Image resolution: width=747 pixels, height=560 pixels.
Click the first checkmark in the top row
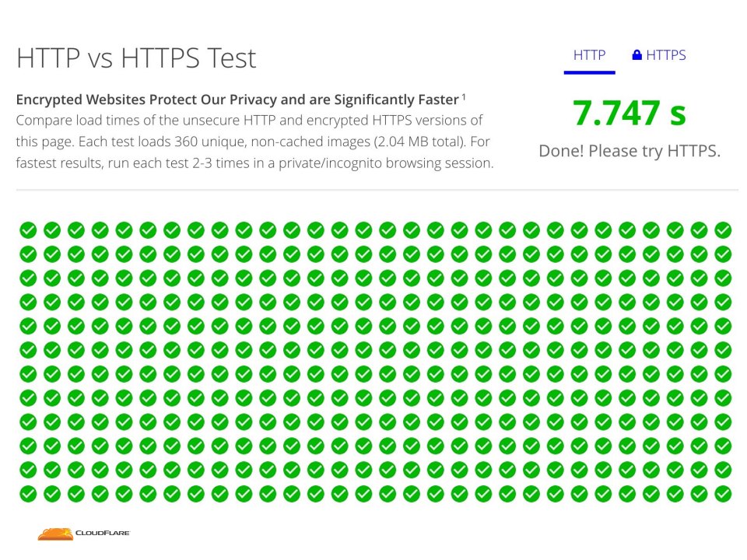(x=28, y=229)
